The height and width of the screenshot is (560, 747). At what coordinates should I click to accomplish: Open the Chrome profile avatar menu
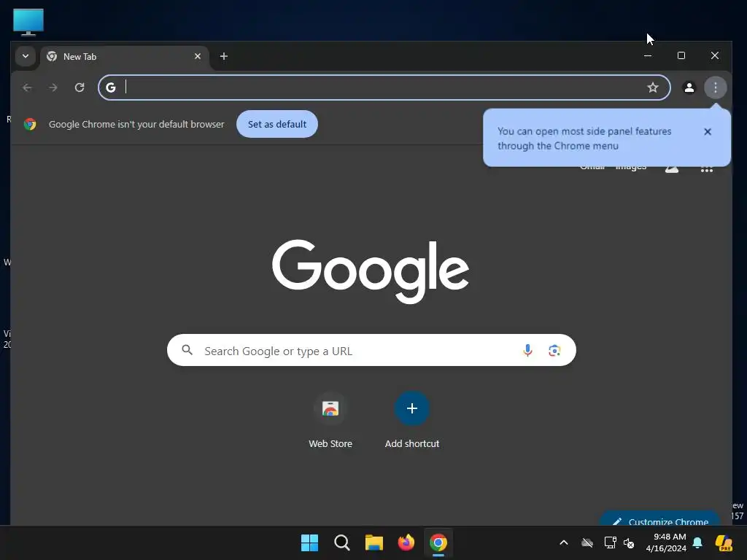tap(689, 87)
